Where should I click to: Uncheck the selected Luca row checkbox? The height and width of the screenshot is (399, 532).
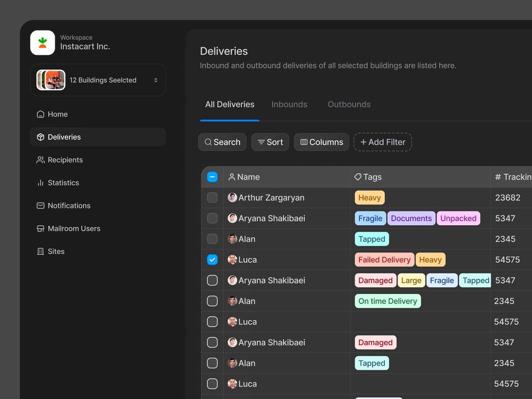212,259
